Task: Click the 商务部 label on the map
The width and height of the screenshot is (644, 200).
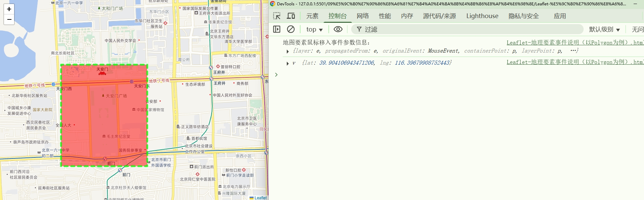Action: coord(243,83)
